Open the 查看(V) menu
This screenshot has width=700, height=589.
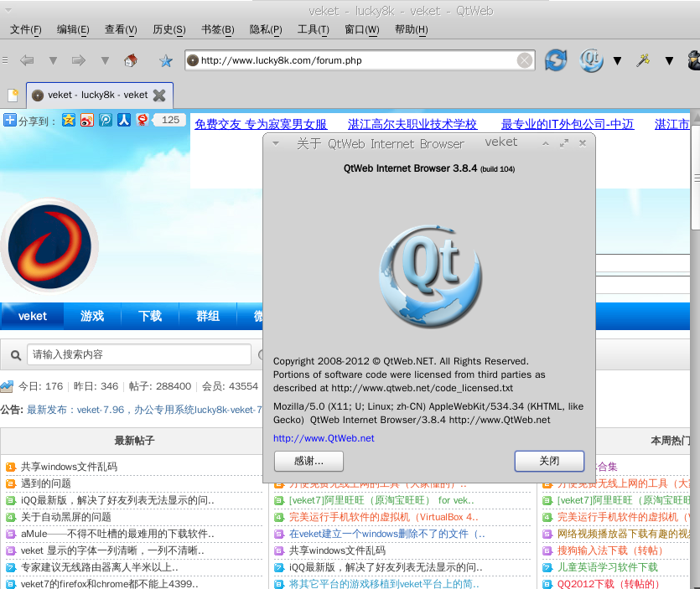click(x=121, y=29)
